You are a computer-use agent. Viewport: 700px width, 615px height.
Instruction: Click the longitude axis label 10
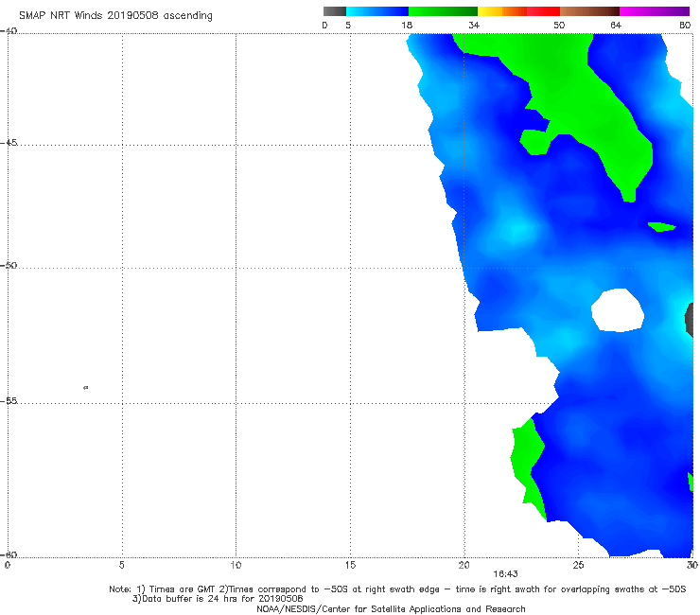point(236,565)
